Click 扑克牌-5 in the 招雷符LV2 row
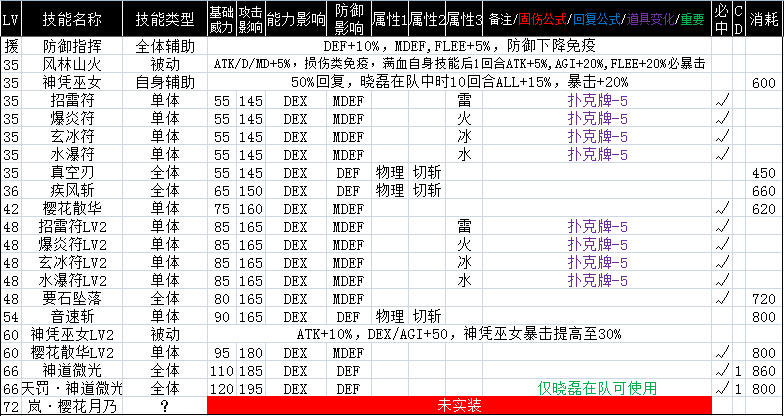 pyautogui.click(x=597, y=226)
